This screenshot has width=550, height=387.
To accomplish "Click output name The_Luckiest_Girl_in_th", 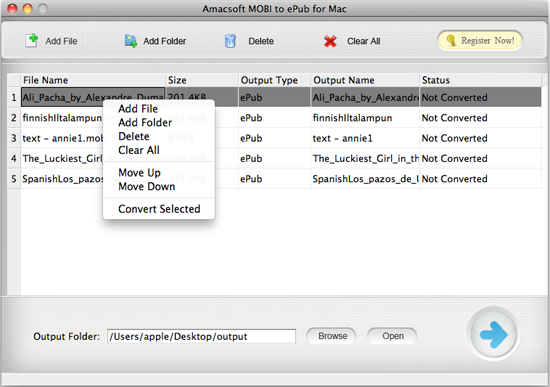I will pyautogui.click(x=365, y=159).
